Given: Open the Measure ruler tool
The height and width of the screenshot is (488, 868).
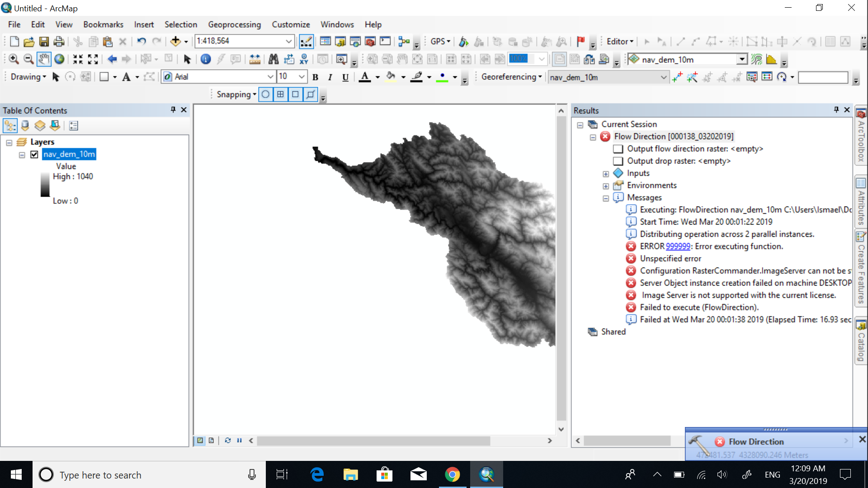Looking at the screenshot, I should pos(255,59).
